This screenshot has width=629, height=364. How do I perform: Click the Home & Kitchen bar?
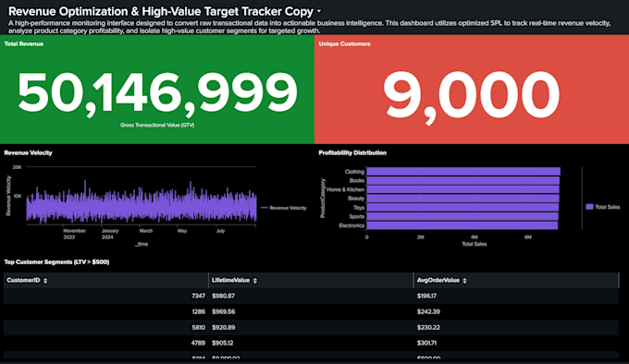(462, 189)
